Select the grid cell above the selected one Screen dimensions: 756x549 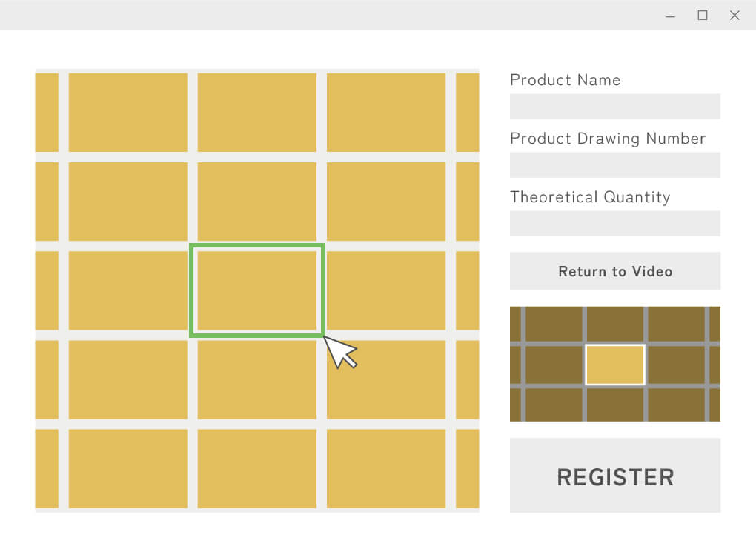coord(256,201)
